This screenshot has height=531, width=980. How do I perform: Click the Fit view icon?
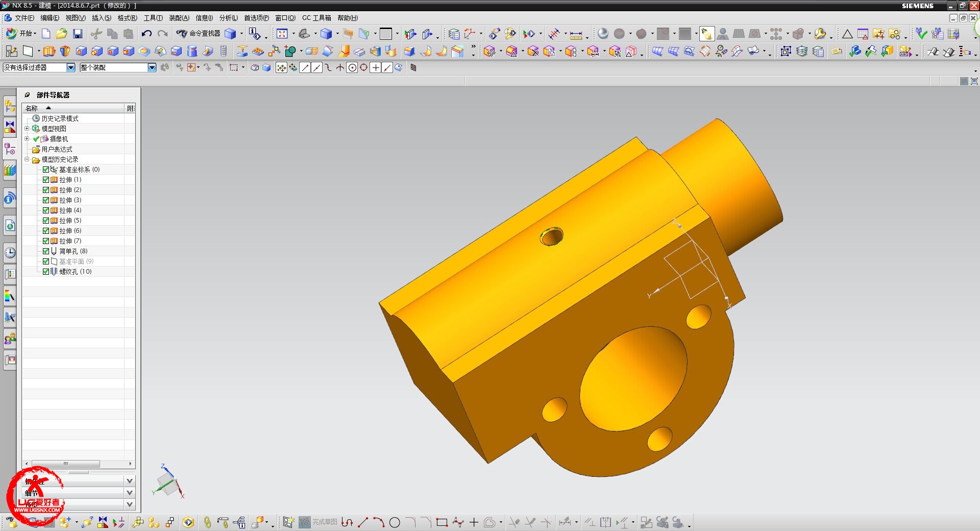click(x=282, y=34)
